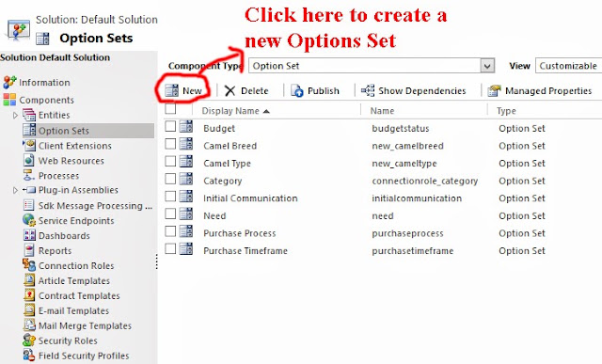Open the Components section label
The height and width of the screenshot is (364, 602).
tap(46, 100)
